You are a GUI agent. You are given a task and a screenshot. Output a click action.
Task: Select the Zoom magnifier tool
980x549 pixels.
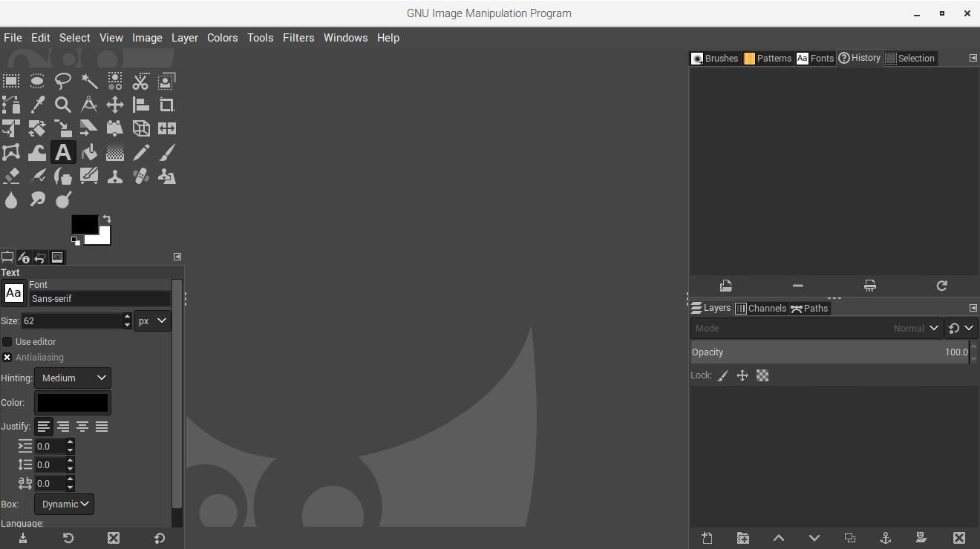[x=63, y=105]
